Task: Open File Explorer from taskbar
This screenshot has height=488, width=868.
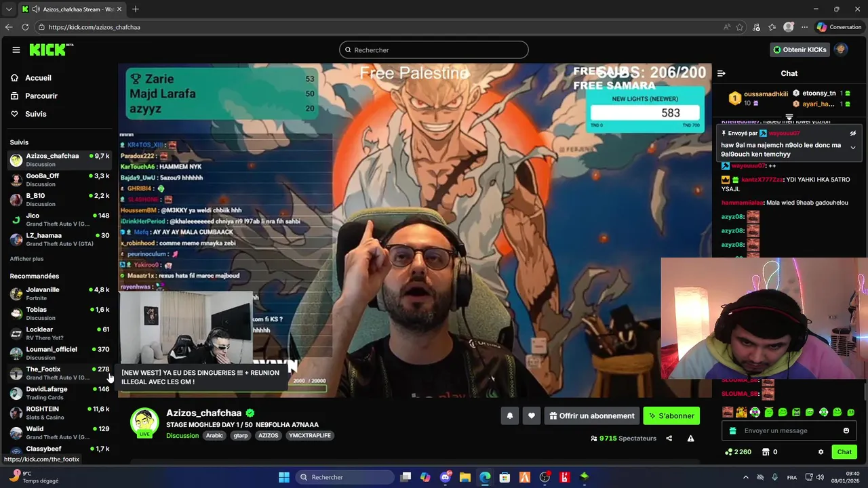Action: tap(465, 477)
